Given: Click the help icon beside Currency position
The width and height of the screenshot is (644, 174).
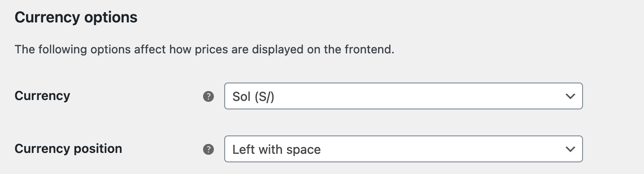Looking at the screenshot, I should pos(208,149).
